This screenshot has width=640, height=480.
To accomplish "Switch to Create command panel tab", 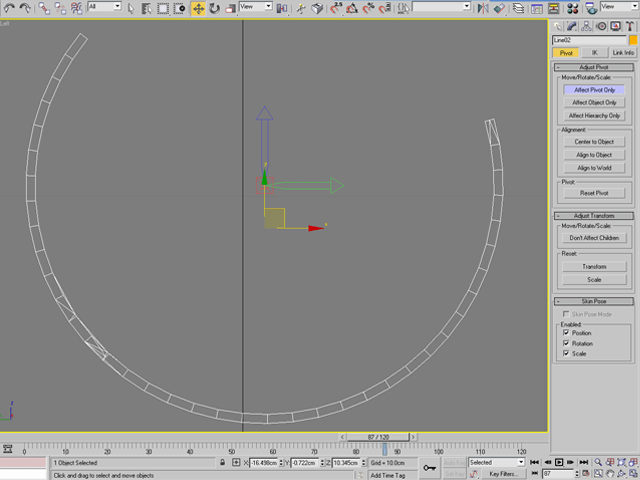I will coord(557,27).
